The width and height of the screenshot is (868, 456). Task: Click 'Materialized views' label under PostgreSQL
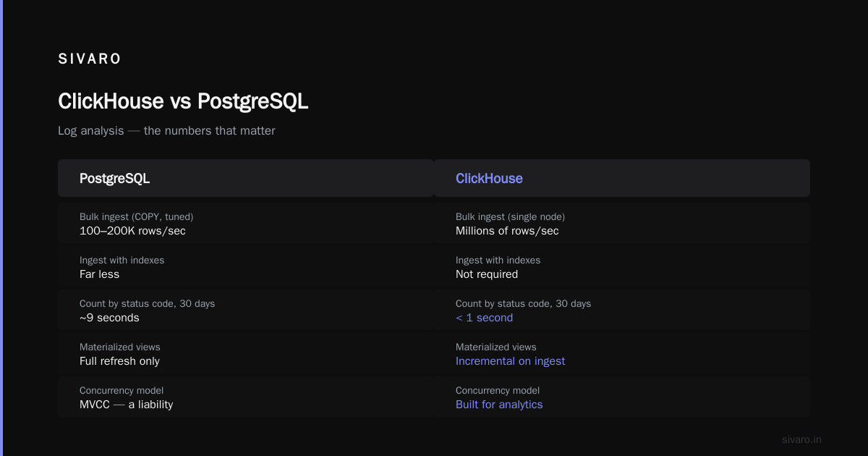[119, 347]
